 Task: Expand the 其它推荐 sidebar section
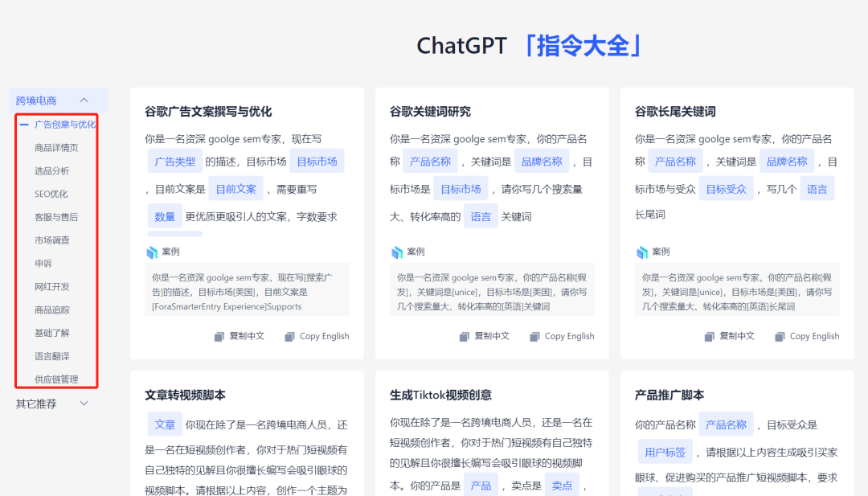click(84, 404)
